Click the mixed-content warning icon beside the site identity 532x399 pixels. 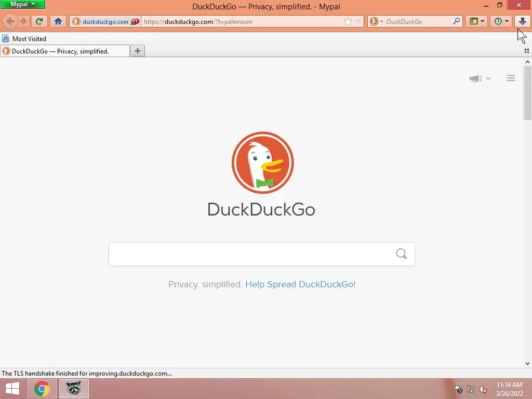coord(135,22)
